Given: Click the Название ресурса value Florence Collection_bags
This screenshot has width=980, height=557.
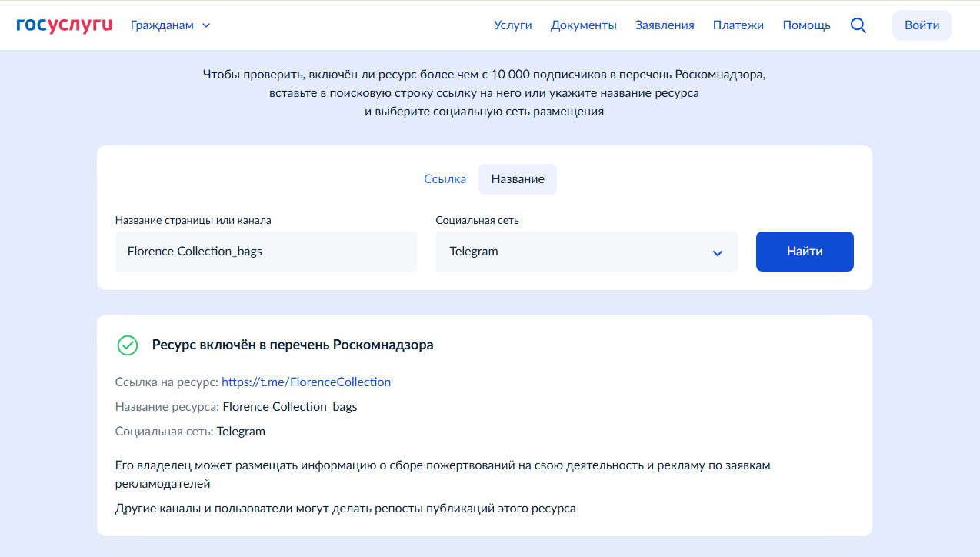Looking at the screenshot, I should (290, 407).
